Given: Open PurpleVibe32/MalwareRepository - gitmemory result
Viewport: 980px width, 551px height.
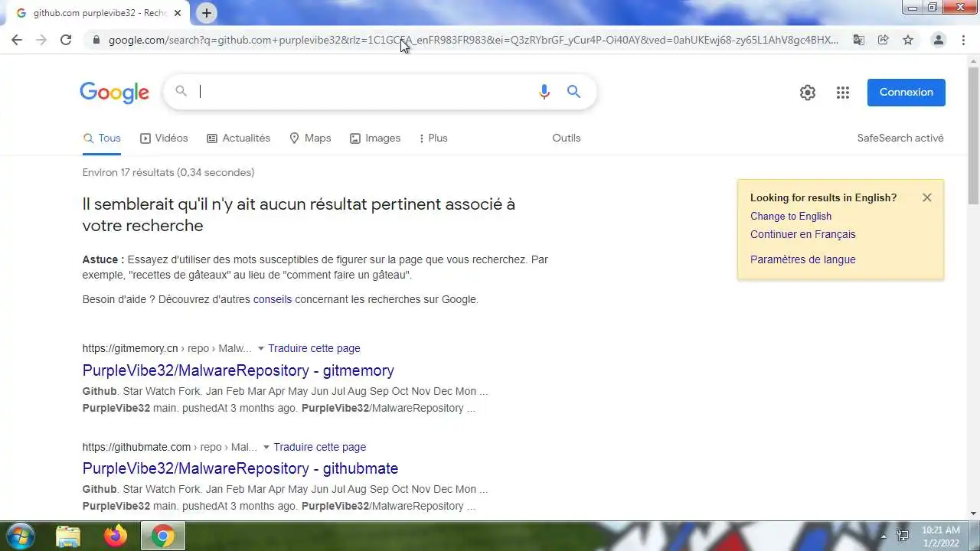Looking at the screenshot, I should coord(238,370).
